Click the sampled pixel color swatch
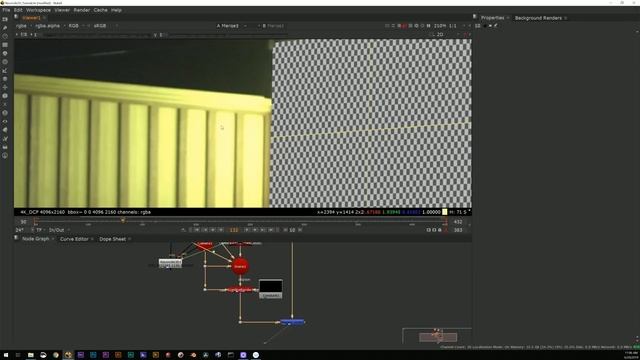This screenshot has width=640, height=360. (x=444, y=212)
